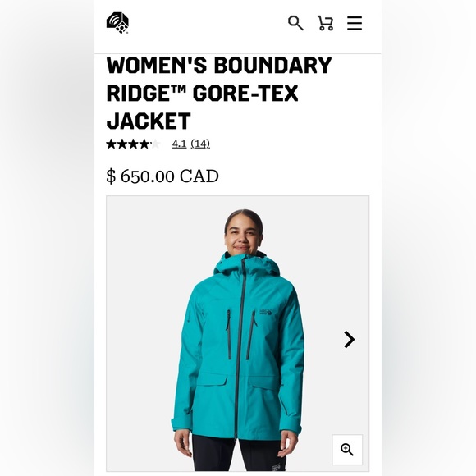Open the search magnifier icon
This screenshot has height=476, width=476.
[x=295, y=23]
